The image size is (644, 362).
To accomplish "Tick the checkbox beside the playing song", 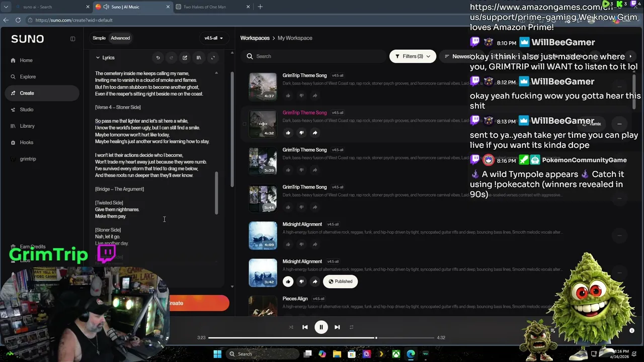I will pos(245,124).
